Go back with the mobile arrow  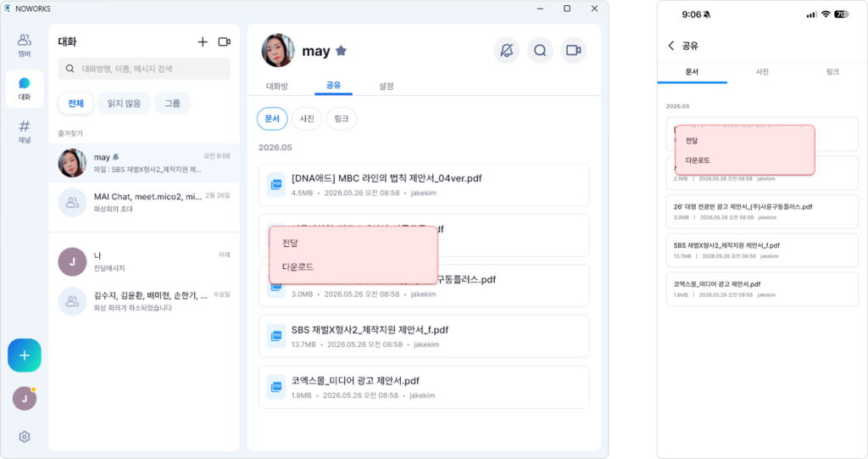point(671,46)
